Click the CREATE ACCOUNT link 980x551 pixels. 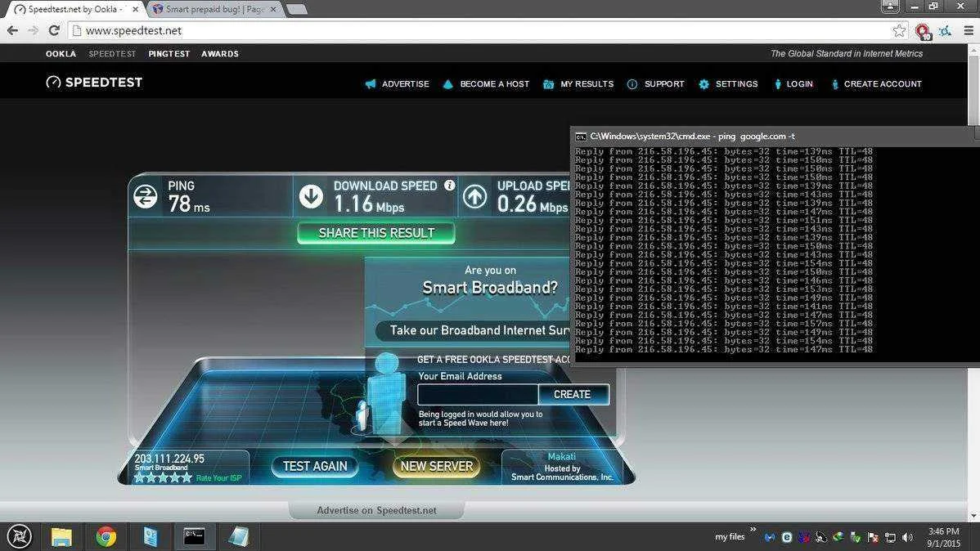pos(883,83)
